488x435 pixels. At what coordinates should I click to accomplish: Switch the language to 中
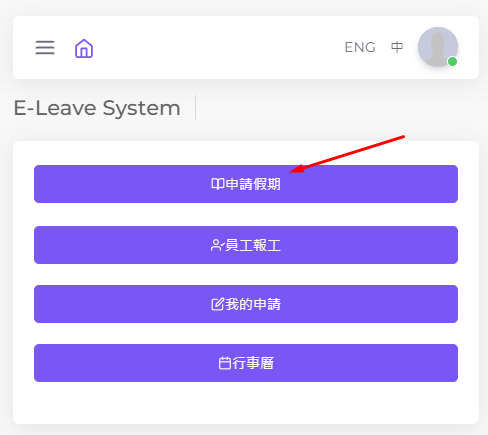[397, 47]
